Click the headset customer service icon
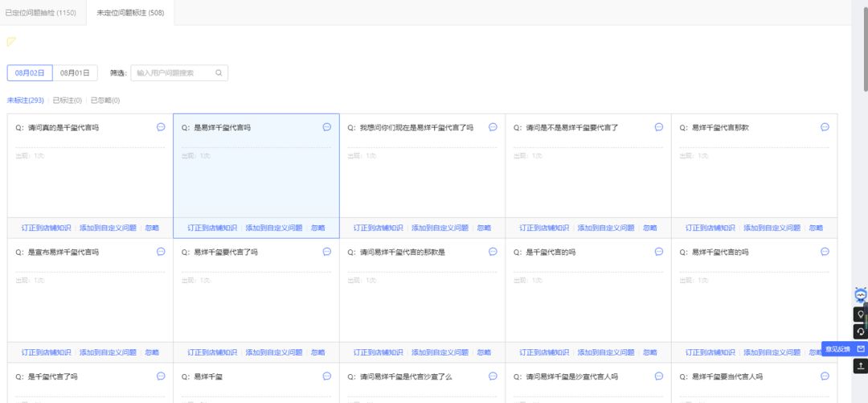This screenshot has height=403, width=868. pyautogui.click(x=860, y=331)
